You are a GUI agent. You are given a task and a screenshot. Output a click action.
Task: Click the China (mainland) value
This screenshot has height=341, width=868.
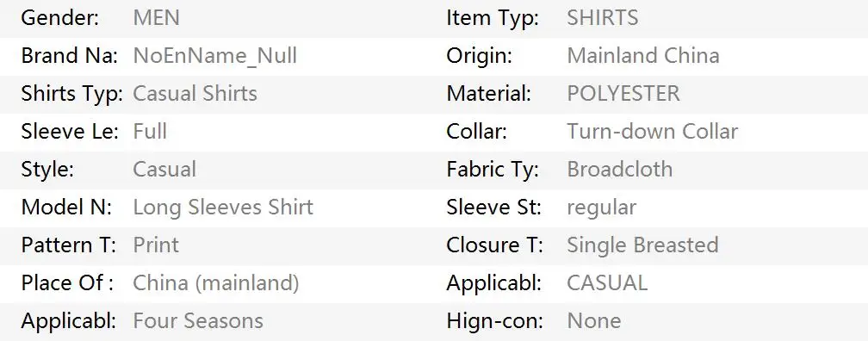click(216, 283)
